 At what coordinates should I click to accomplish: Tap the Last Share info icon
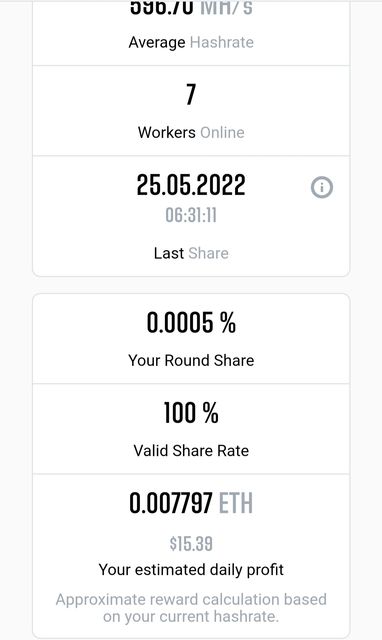pos(322,187)
